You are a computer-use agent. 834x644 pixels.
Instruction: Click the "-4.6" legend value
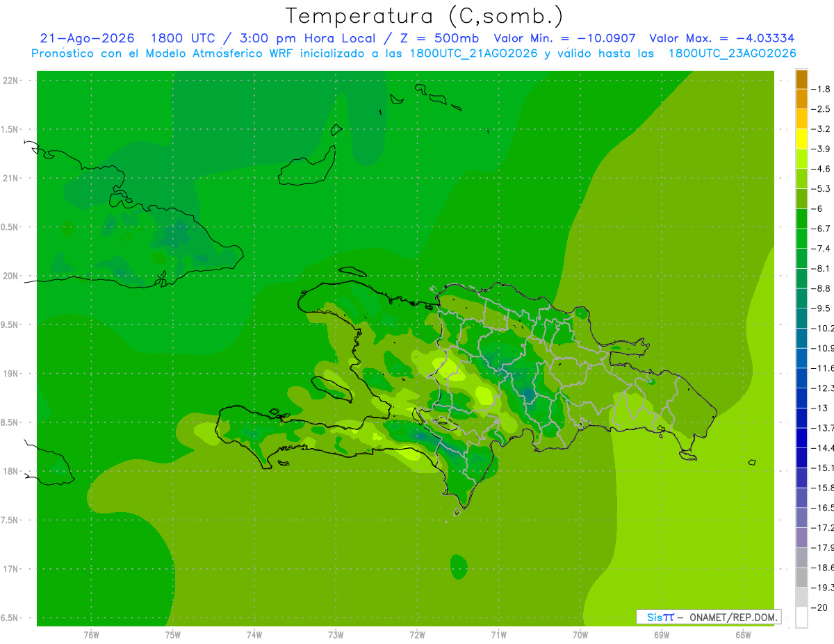(821, 169)
